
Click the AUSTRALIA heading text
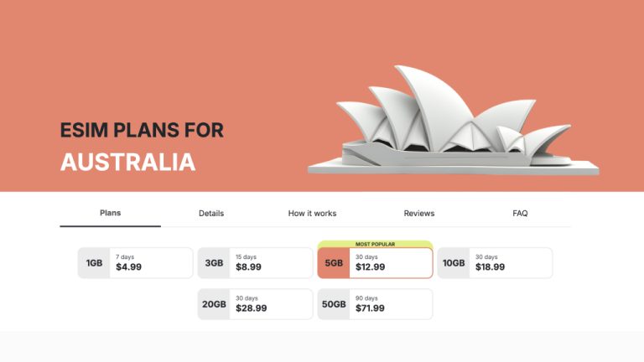127,161
